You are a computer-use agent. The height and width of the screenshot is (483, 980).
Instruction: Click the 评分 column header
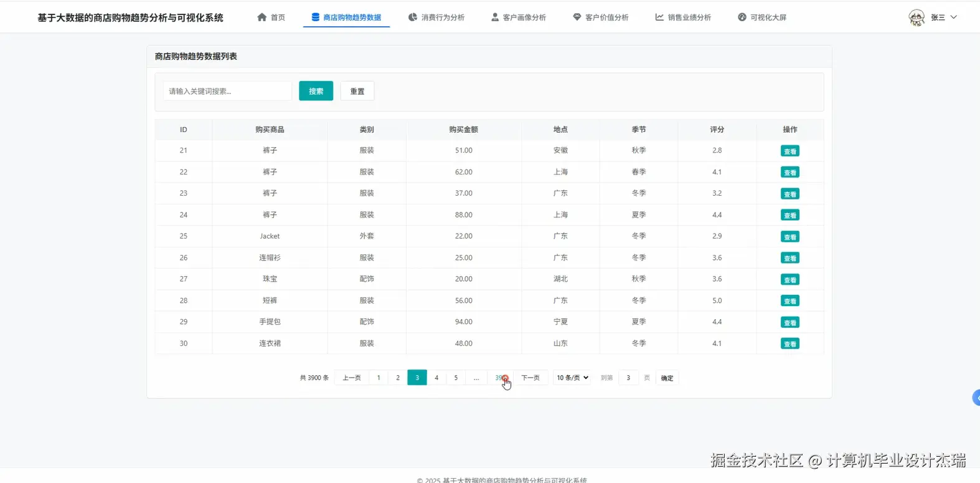(717, 130)
